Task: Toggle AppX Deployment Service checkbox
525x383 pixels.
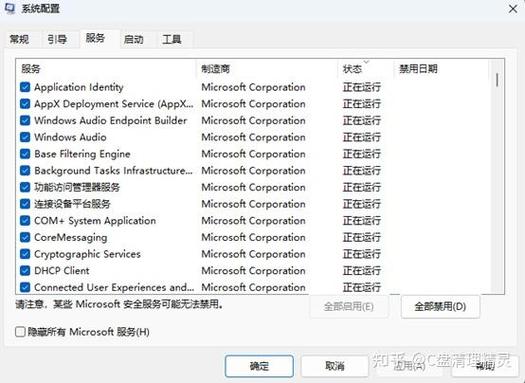Action: 25,104
